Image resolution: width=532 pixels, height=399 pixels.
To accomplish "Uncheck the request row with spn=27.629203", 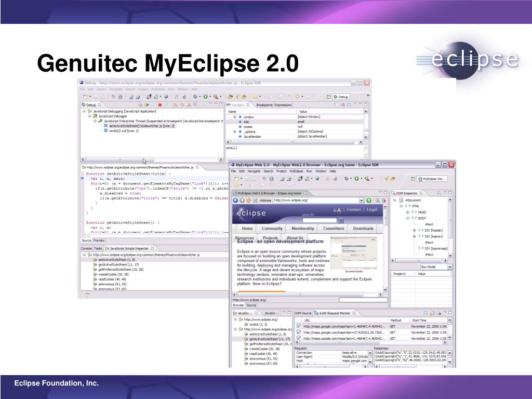I will tap(299, 332).
